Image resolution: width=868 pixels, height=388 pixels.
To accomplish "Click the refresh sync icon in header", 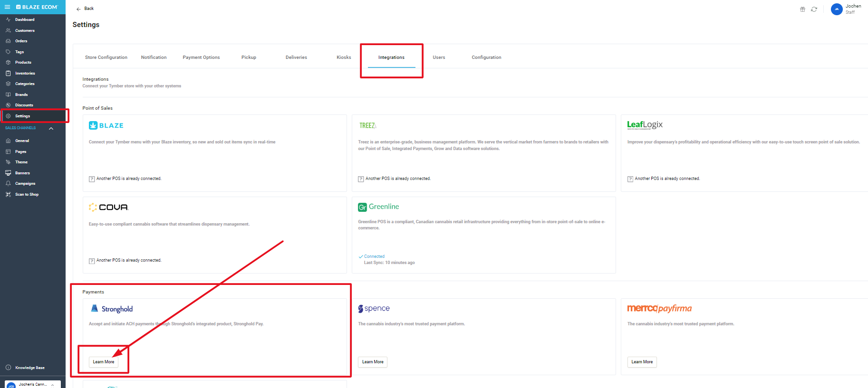I will 814,9.
